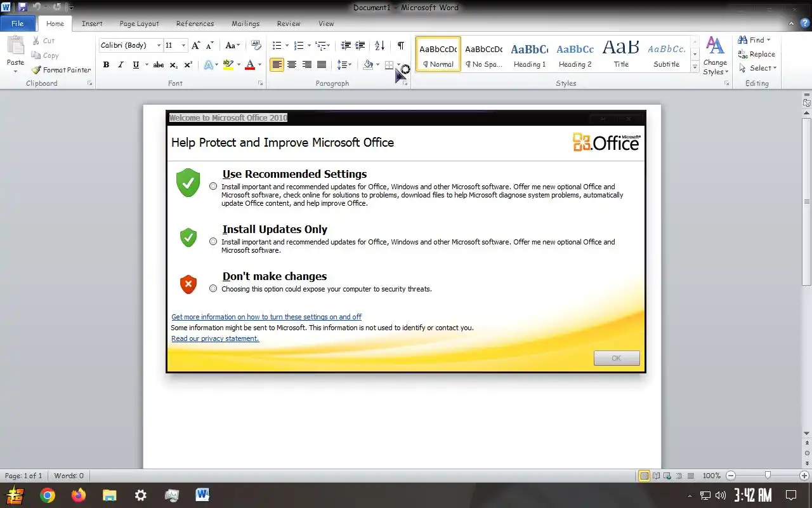
Task: Select Don't make changes radio button
Action: click(213, 288)
